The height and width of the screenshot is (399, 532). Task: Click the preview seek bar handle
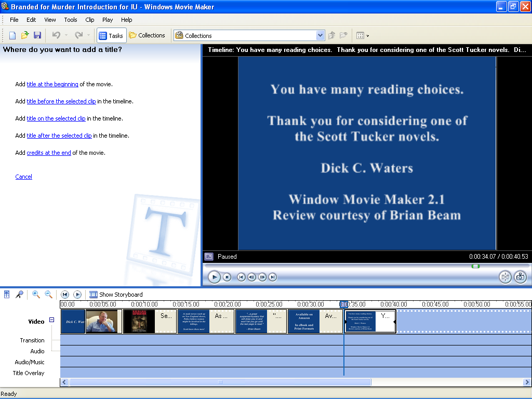476,267
